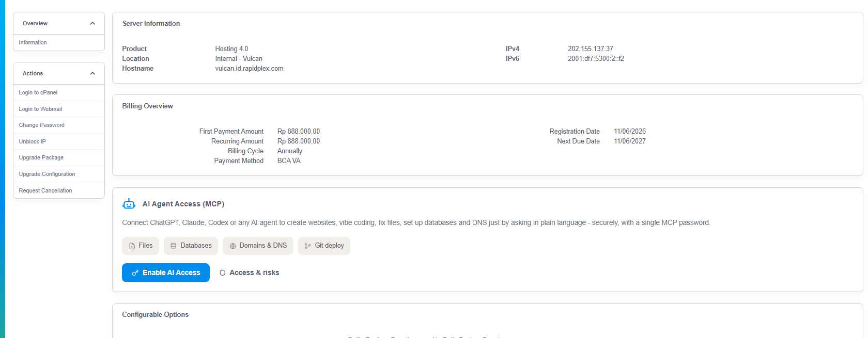Click the Databases chip cylinder icon

point(174,246)
